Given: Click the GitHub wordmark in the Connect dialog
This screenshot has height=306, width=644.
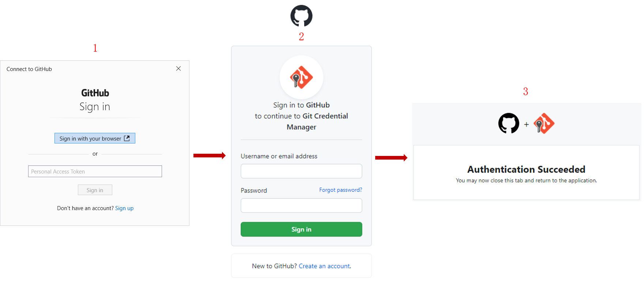Looking at the screenshot, I should 95,93.
